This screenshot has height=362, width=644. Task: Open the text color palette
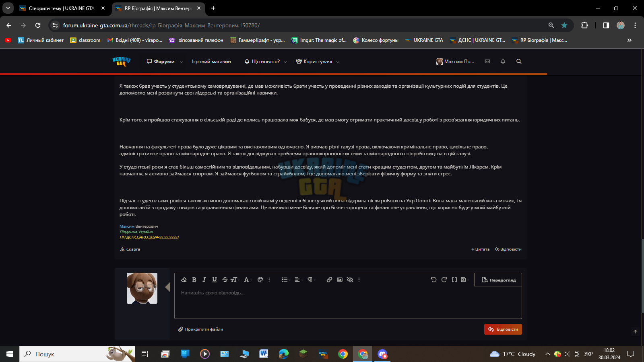[260, 280]
